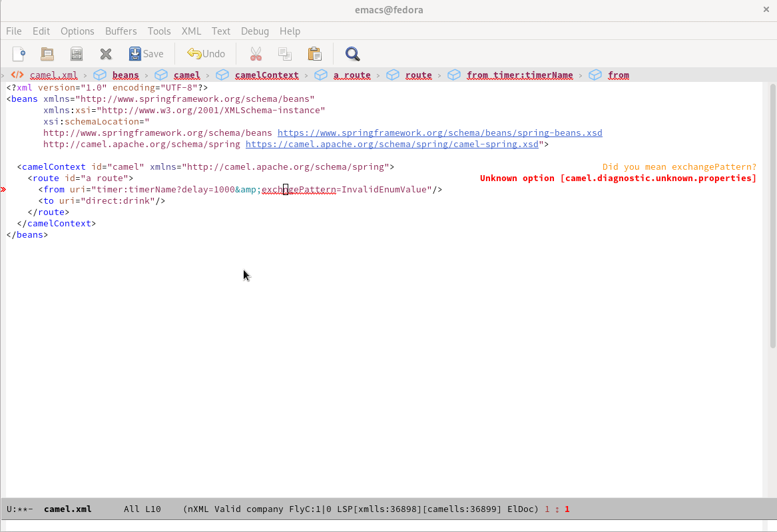This screenshot has height=532, width=777.
Task: Click the Cut scissors icon
Action: pos(256,54)
